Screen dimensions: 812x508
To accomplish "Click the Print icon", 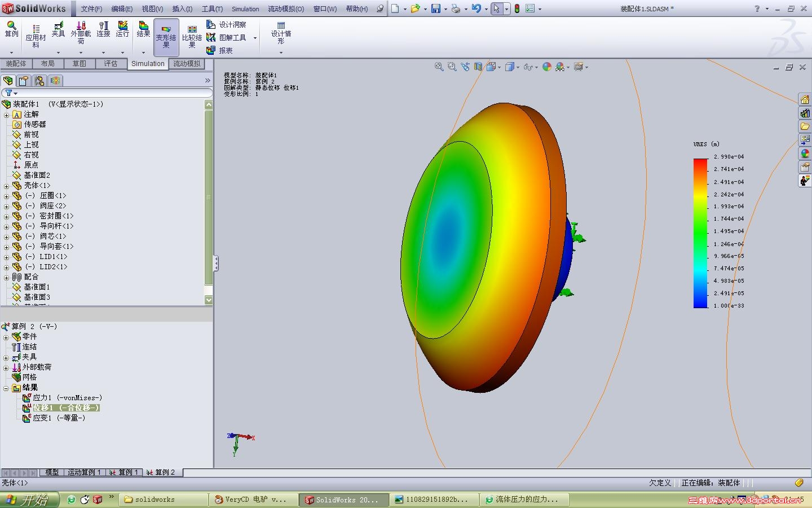I will tap(456, 8).
